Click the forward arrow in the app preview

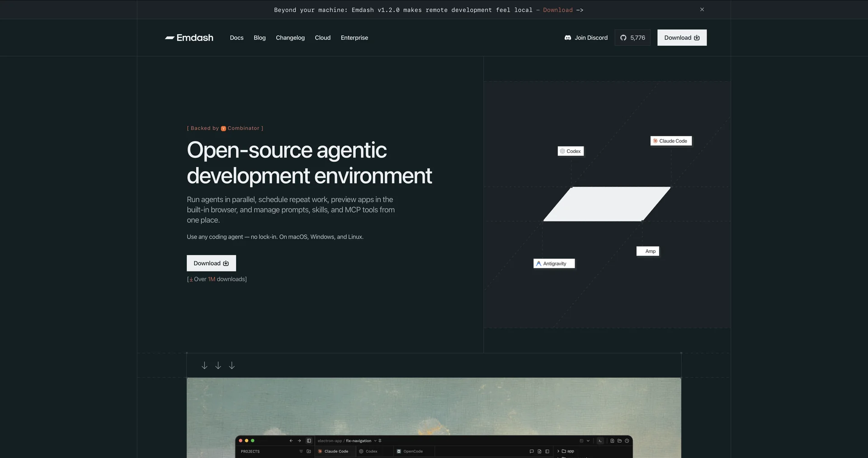pos(299,441)
